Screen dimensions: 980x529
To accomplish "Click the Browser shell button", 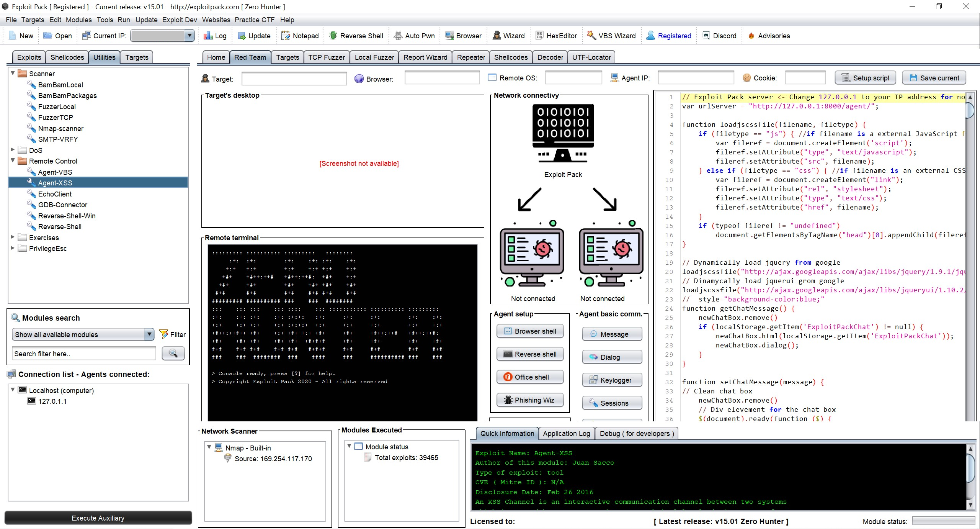I will [530, 331].
